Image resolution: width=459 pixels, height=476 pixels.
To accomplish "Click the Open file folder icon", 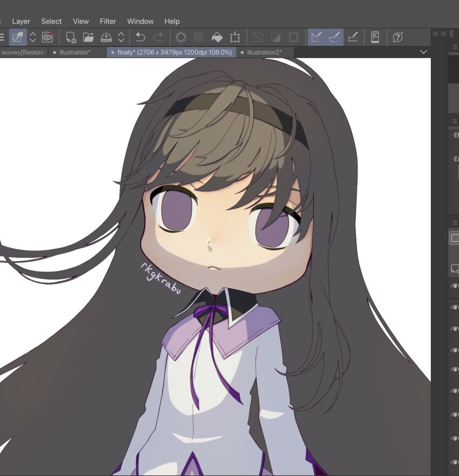I will pos(89,37).
